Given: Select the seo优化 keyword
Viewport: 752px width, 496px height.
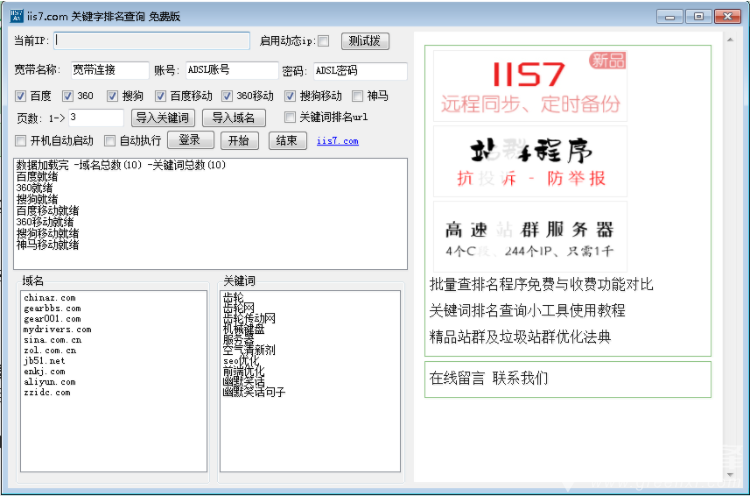Looking at the screenshot, I should coord(241,361).
